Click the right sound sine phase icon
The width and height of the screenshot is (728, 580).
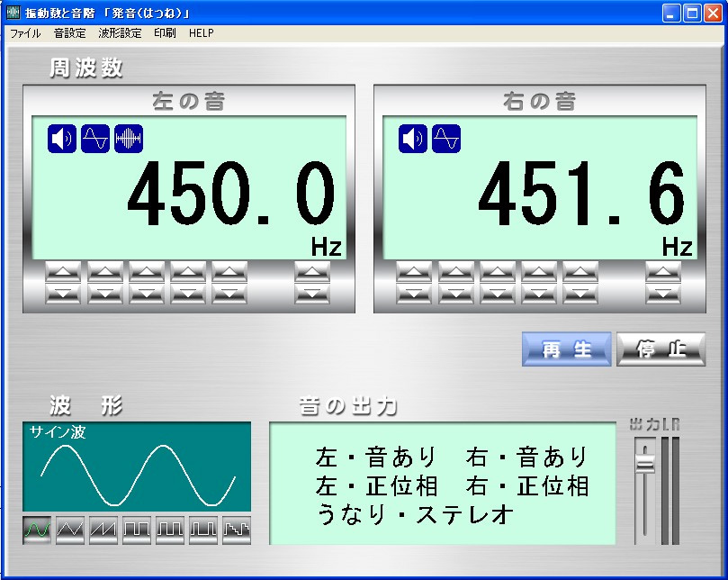(x=446, y=139)
